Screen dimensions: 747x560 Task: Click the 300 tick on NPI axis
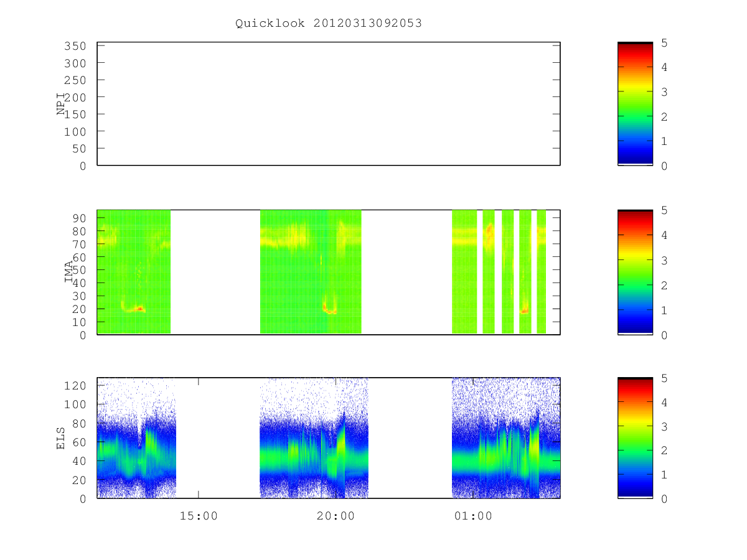(x=75, y=63)
